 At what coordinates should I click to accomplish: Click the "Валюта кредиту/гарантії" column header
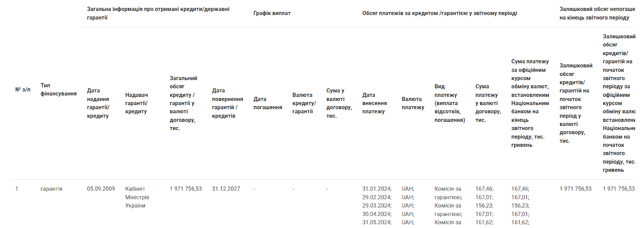[x=304, y=103]
